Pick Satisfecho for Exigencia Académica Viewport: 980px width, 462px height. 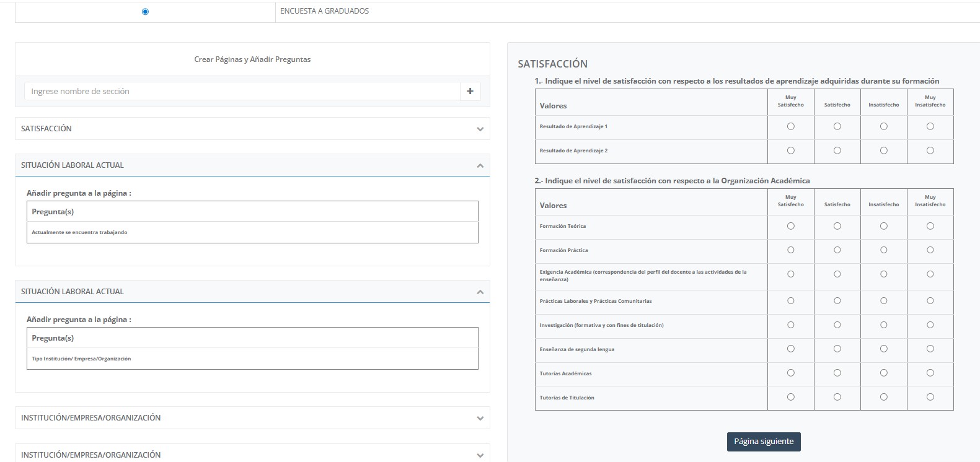(837, 274)
